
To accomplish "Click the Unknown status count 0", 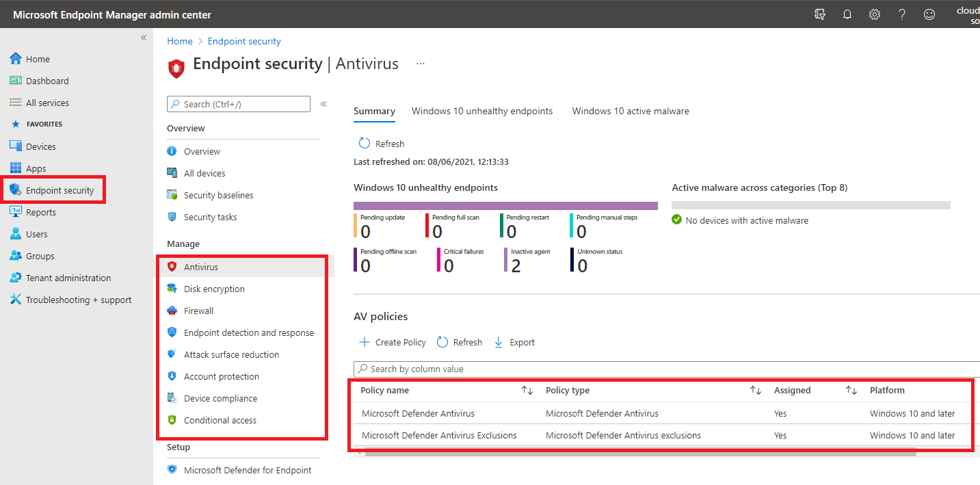I will tap(583, 265).
